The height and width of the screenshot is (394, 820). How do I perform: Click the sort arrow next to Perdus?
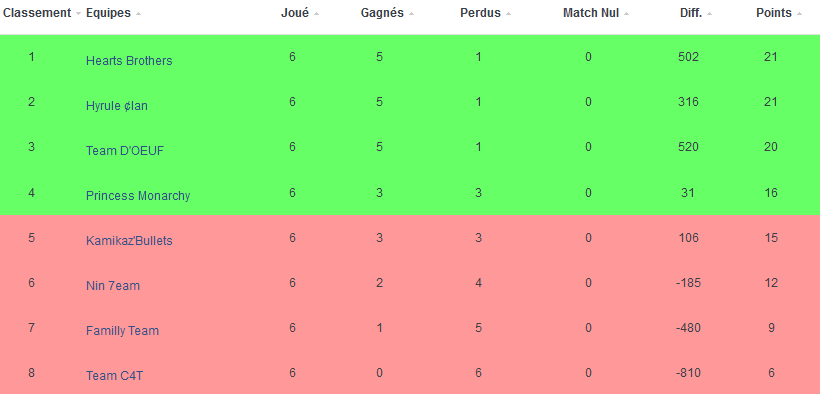(508, 14)
